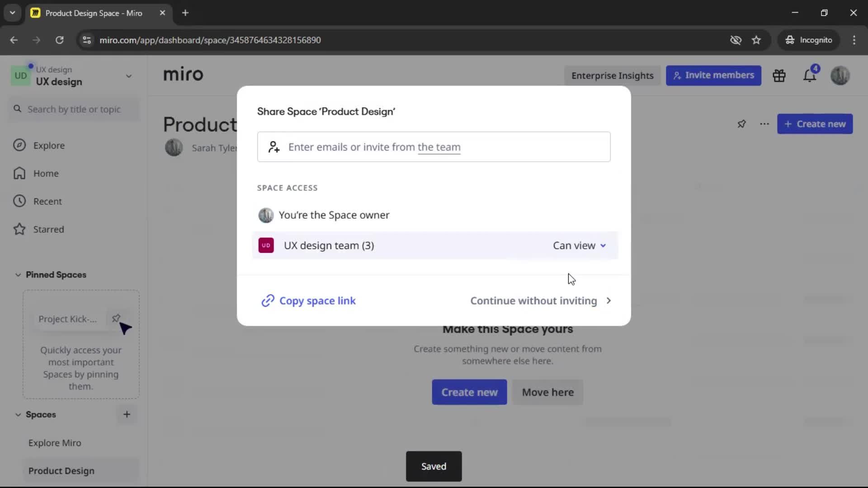The height and width of the screenshot is (488, 868).
Task: Click Copy space link
Action: (309, 301)
